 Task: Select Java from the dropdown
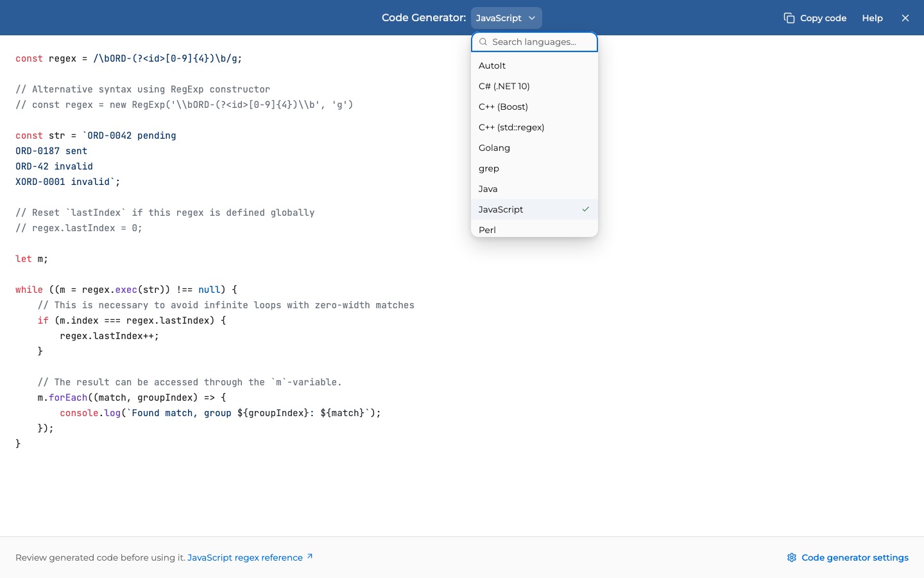[x=535, y=189]
